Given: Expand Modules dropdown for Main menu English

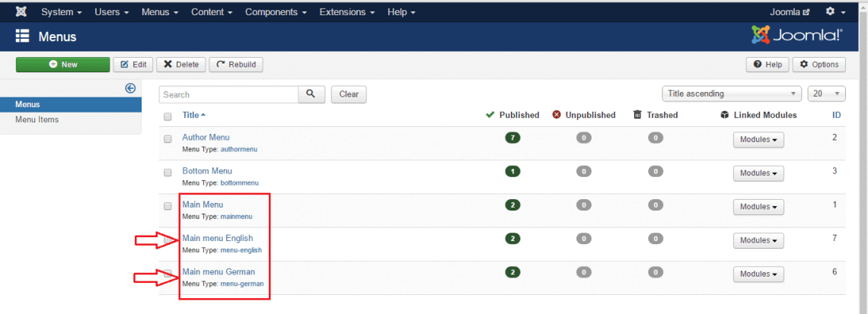Looking at the screenshot, I should 758,240.
